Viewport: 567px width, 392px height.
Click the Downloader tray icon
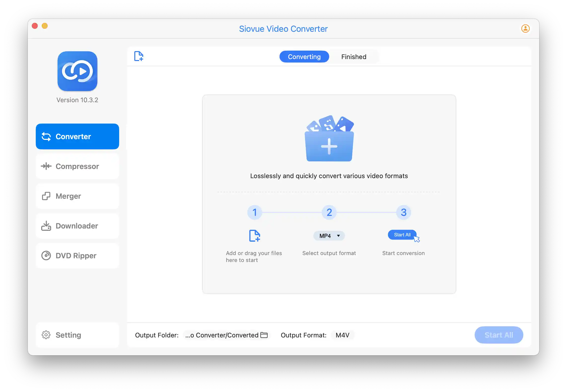(x=46, y=226)
